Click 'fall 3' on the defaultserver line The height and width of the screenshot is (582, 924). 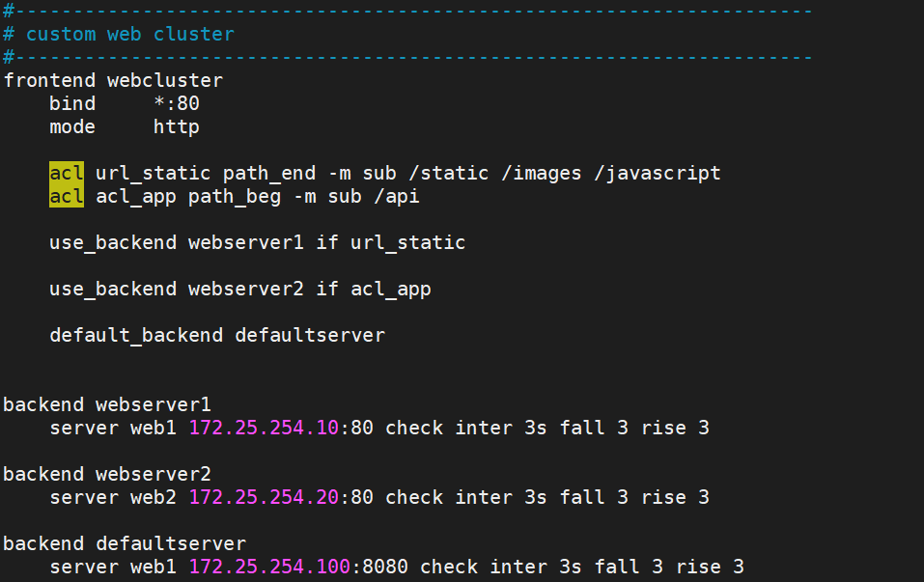point(629,567)
